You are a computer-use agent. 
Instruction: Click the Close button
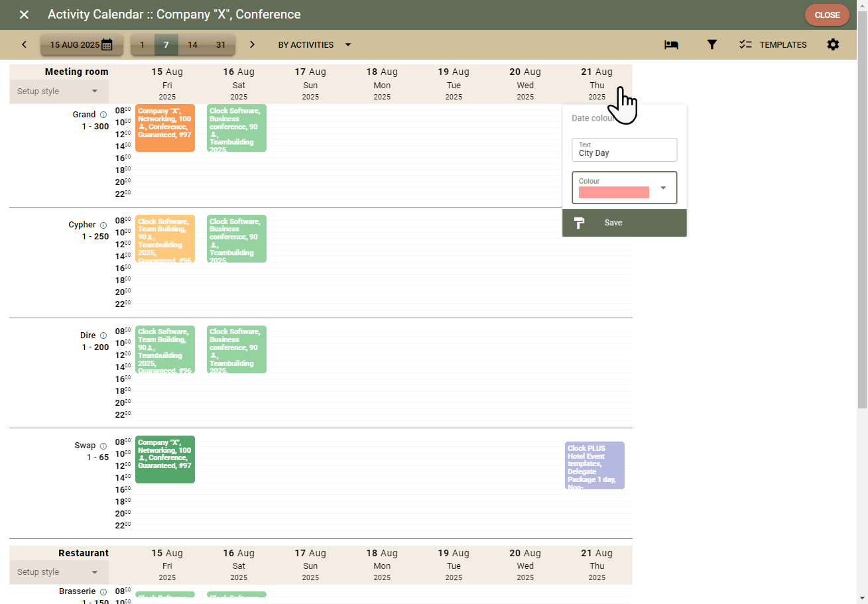pos(827,15)
